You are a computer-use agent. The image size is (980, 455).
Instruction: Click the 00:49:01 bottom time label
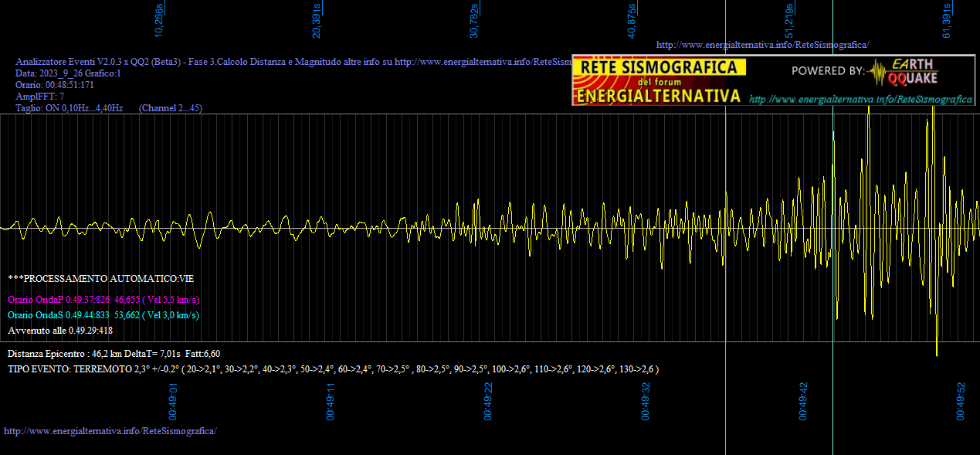(173, 402)
